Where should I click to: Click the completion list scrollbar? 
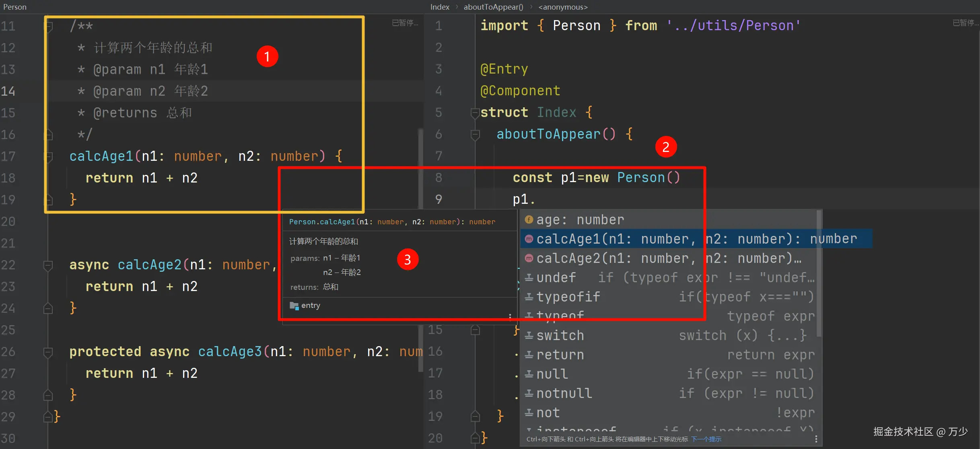click(x=818, y=273)
